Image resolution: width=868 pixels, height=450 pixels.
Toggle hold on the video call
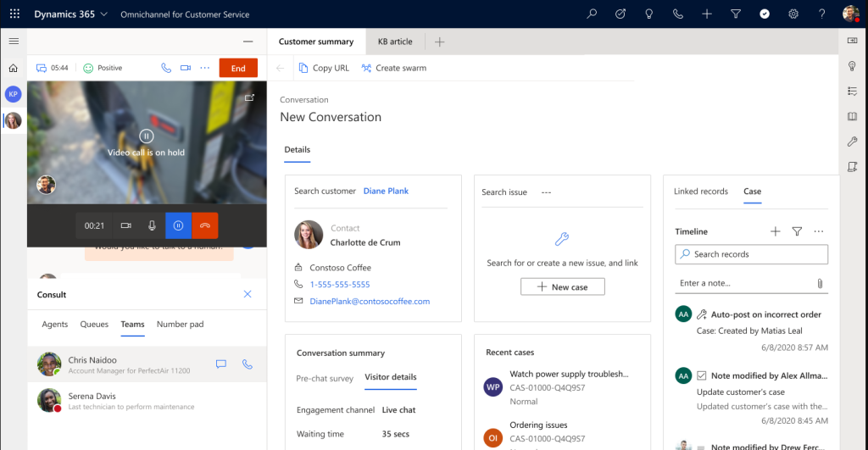178,225
